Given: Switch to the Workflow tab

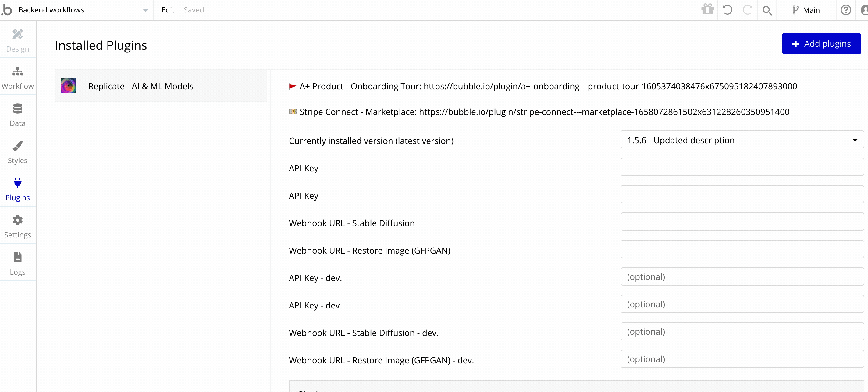Looking at the screenshot, I should [x=17, y=78].
